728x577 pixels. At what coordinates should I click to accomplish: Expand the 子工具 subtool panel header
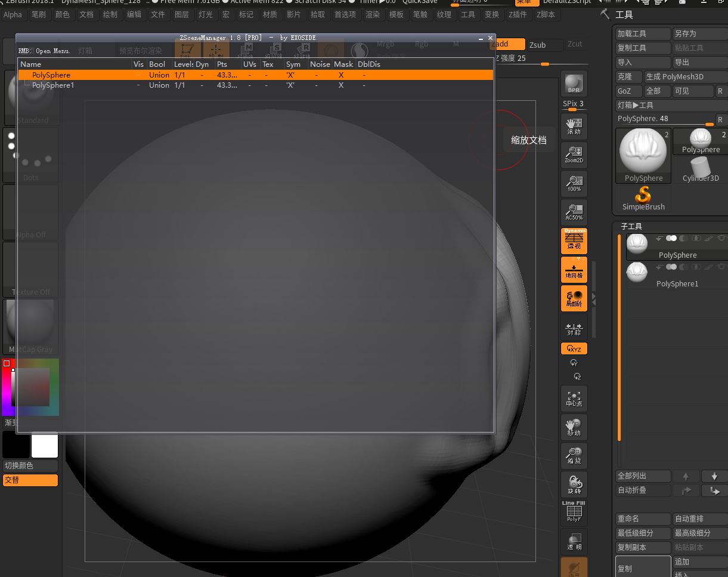coord(631,226)
